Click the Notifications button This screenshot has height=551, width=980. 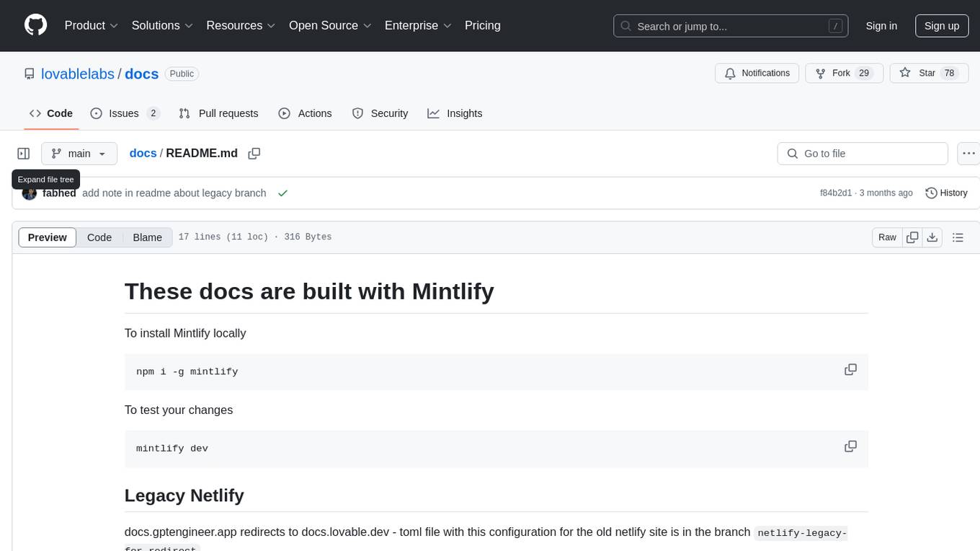pyautogui.click(x=757, y=73)
